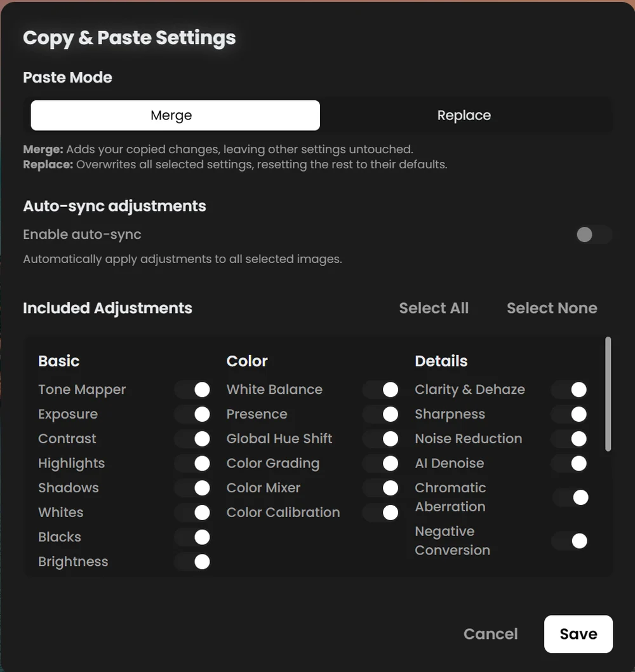
Task: Click the adjustments list scrollbar
Action: coord(608,394)
